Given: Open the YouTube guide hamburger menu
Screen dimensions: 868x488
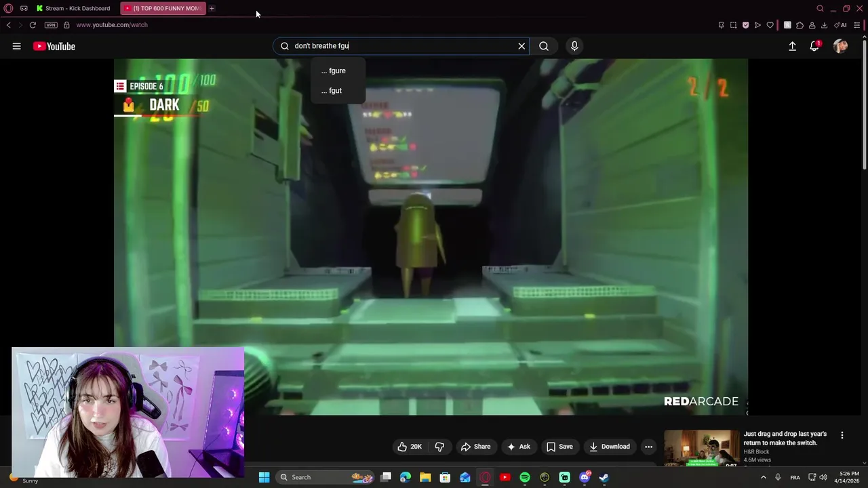Looking at the screenshot, I should point(16,46).
